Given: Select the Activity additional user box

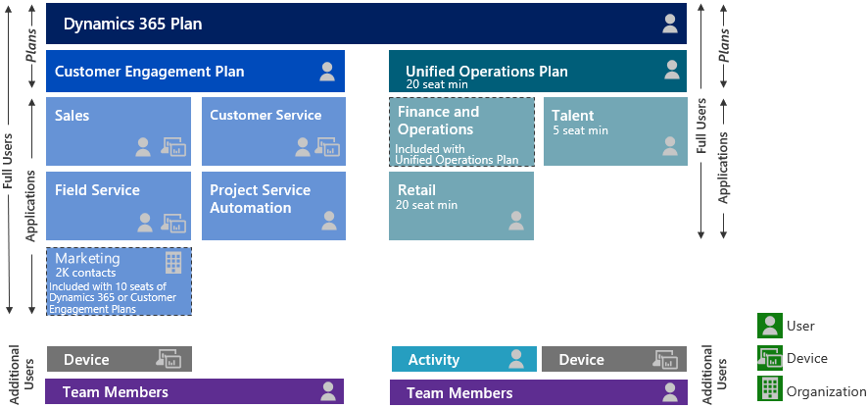Looking at the screenshot, I should 464,359.
